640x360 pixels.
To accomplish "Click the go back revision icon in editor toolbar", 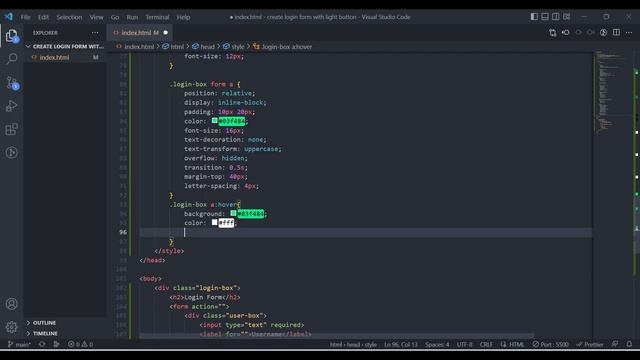I will click(x=565, y=33).
